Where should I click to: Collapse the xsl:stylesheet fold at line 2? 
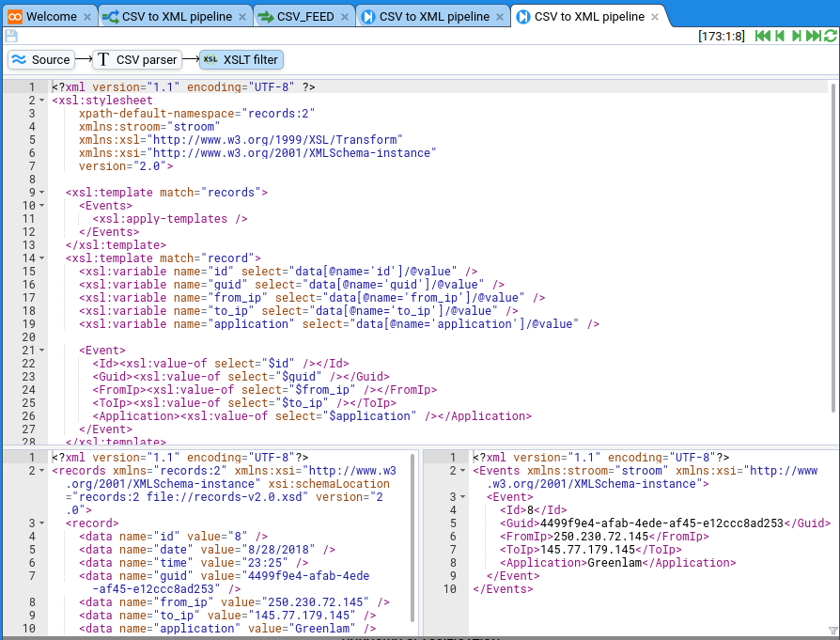tap(42, 101)
